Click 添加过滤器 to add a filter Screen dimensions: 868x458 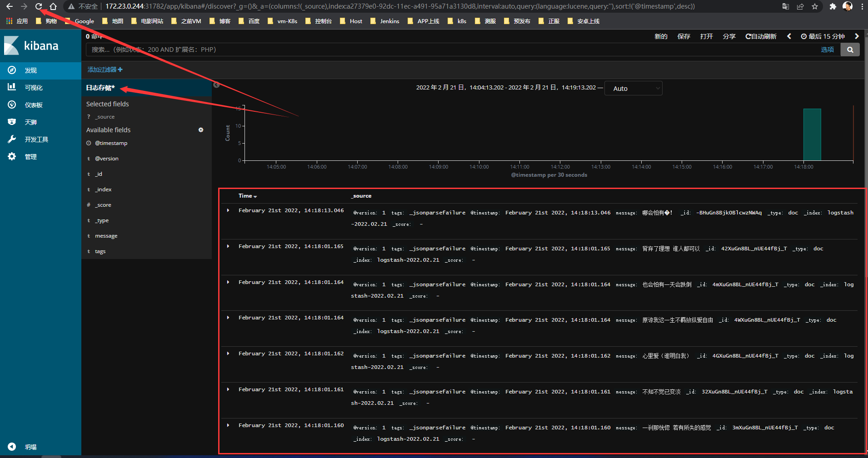105,70
